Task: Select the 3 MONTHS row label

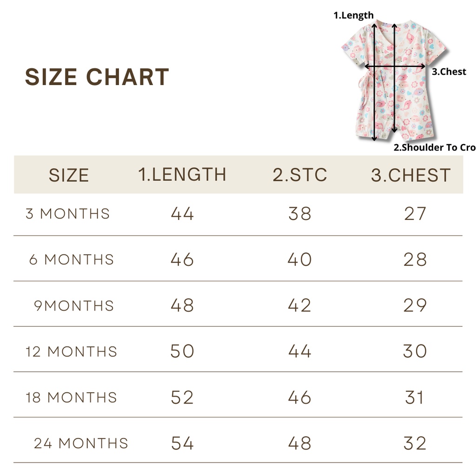Action: pyautogui.click(x=68, y=214)
